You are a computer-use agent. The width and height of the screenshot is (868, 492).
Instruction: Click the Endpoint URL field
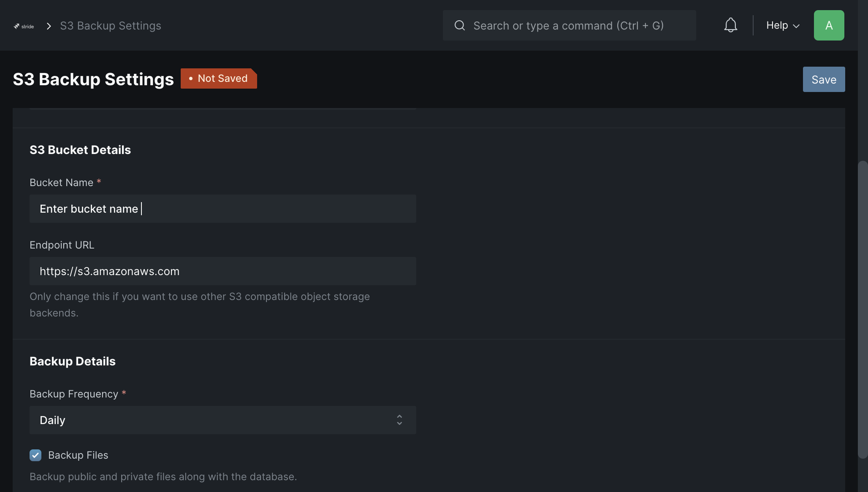[223, 271]
